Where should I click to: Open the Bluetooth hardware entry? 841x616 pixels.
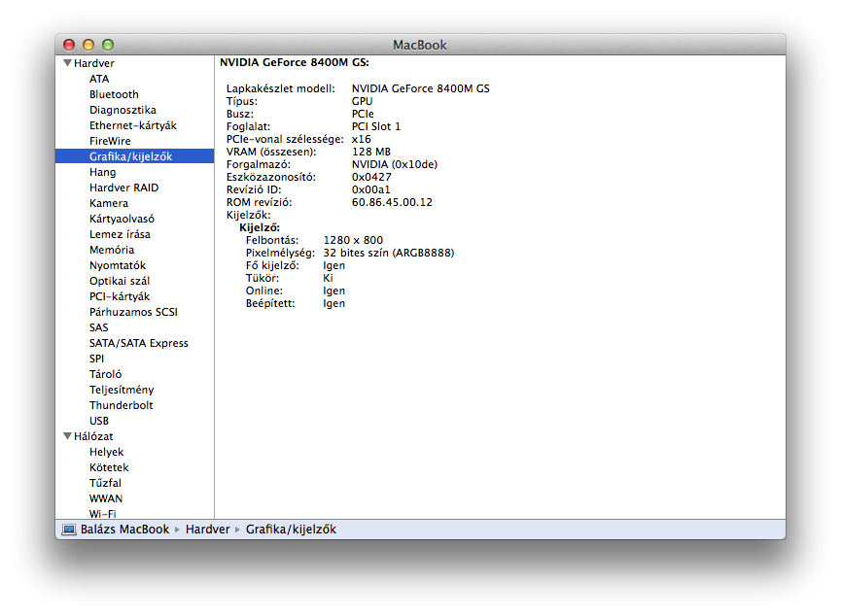[x=114, y=94]
